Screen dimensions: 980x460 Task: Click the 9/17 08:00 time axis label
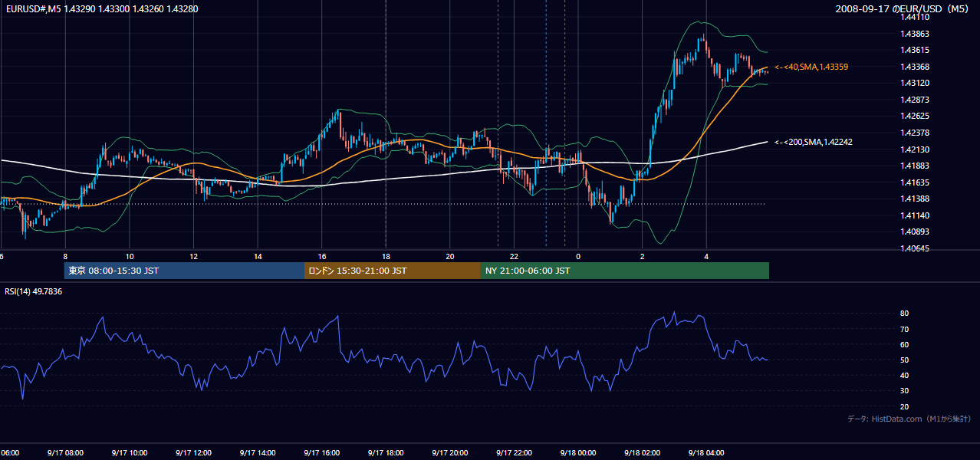64,452
